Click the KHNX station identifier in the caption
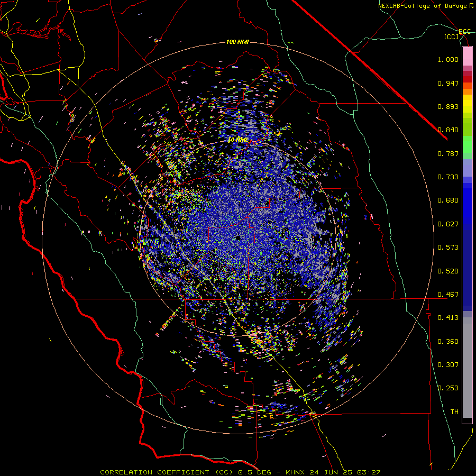Viewport: 476px width, 476px height. 295,472
